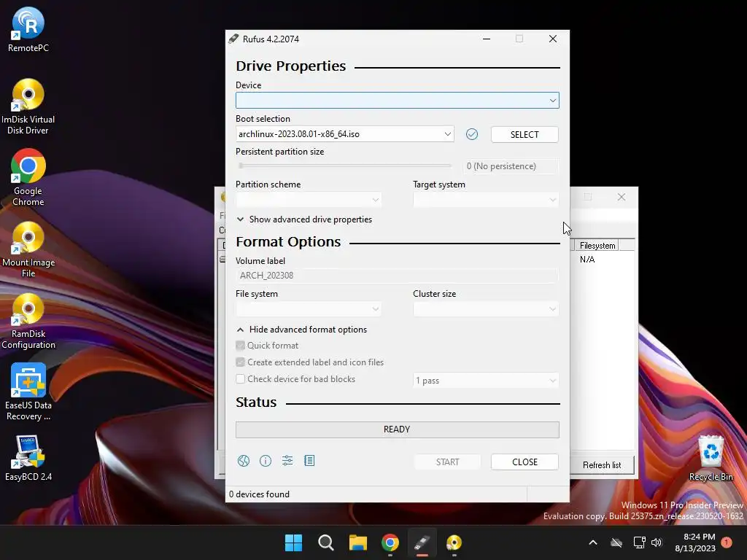Launch Google Chrome from desktop
This screenshot has width=747, height=560.
click(28, 178)
